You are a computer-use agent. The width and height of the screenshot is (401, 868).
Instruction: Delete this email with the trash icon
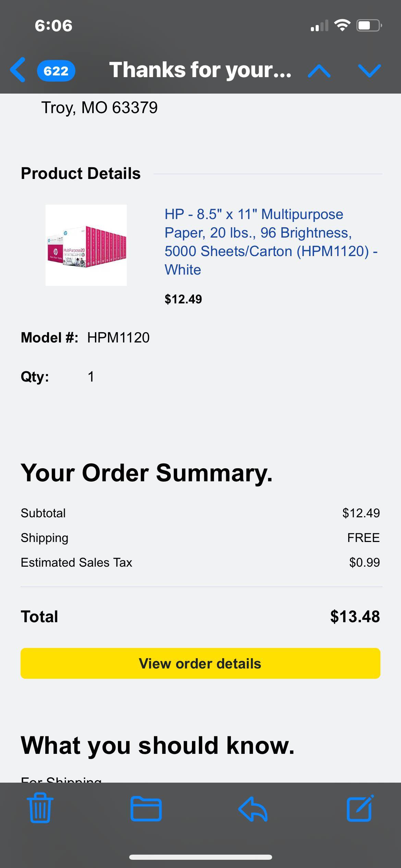[x=40, y=808]
